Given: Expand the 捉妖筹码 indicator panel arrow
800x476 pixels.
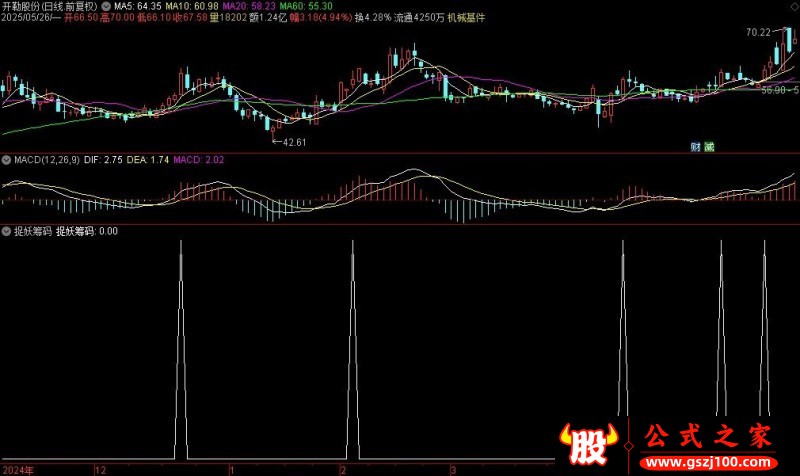Looking at the screenshot, I should 6,231.
